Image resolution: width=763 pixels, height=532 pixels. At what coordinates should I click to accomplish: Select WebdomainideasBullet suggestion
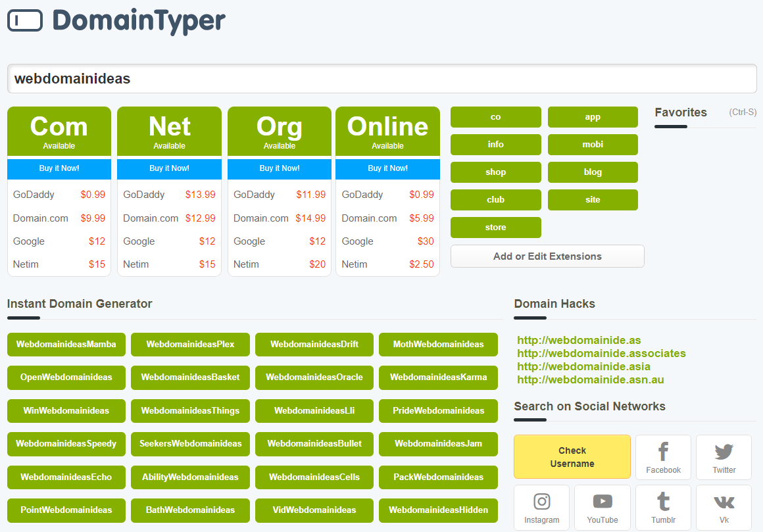click(314, 444)
